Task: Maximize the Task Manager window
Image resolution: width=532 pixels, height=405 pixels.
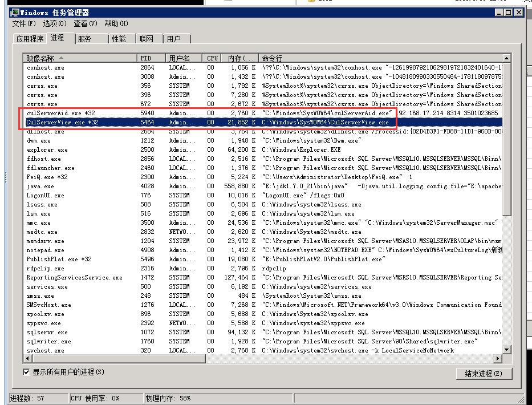Action: point(508,13)
